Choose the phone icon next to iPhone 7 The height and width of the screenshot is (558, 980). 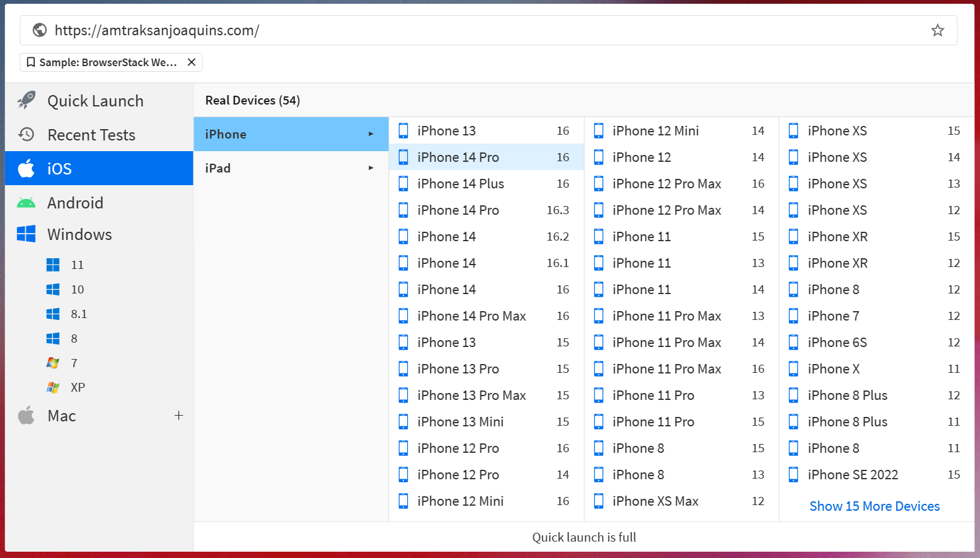[794, 316]
